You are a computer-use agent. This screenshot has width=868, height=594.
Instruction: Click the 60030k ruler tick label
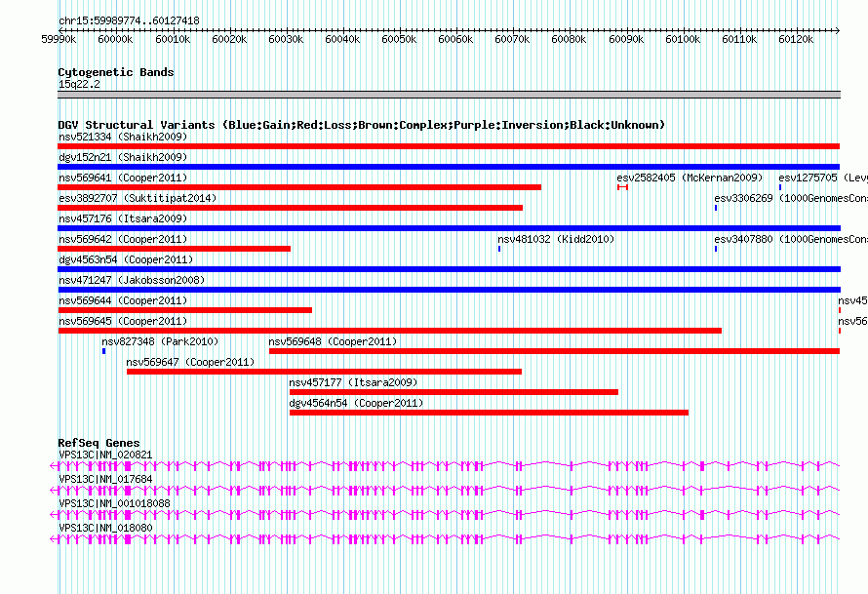[x=286, y=39]
